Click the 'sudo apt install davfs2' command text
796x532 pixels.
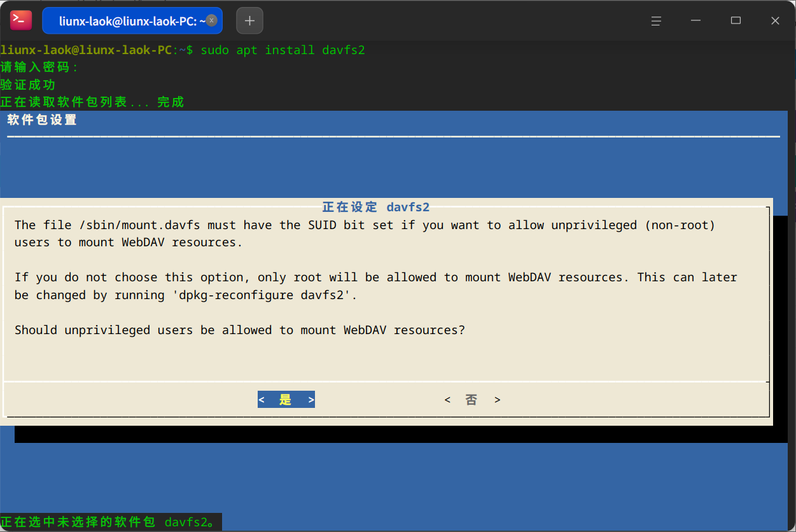pos(283,50)
